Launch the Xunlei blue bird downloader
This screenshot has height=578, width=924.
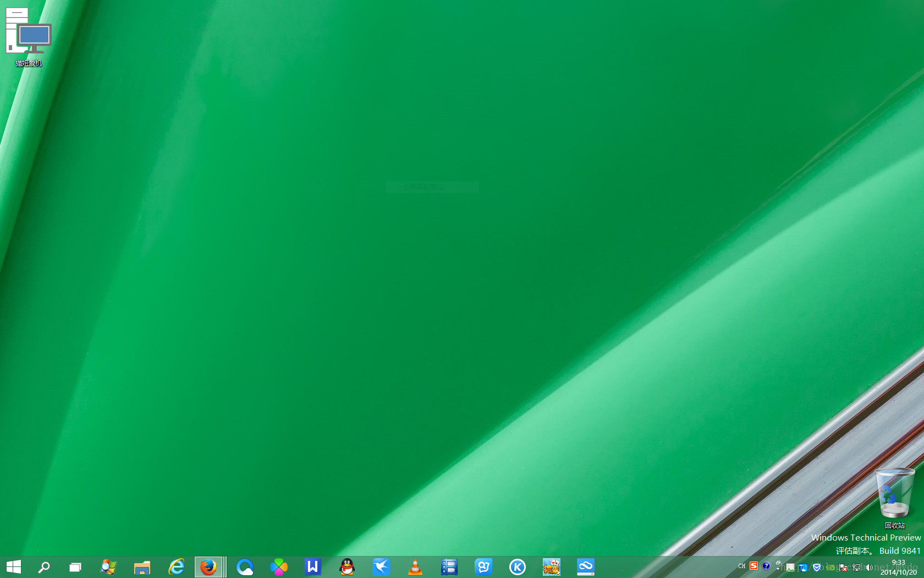point(381,567)
